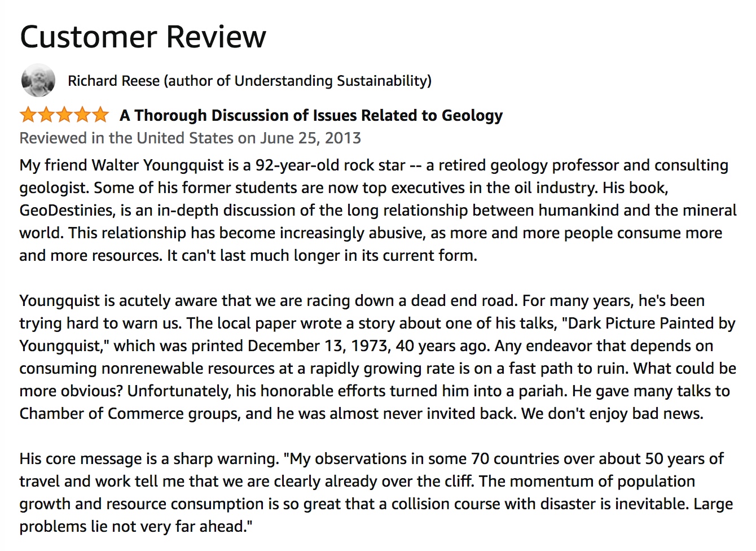Image resolution: width=756 pixels, height=551 pixels.
Task: Click the paragraph starting 'Youngquist is acutely aware'
Action: pos(378,357)
